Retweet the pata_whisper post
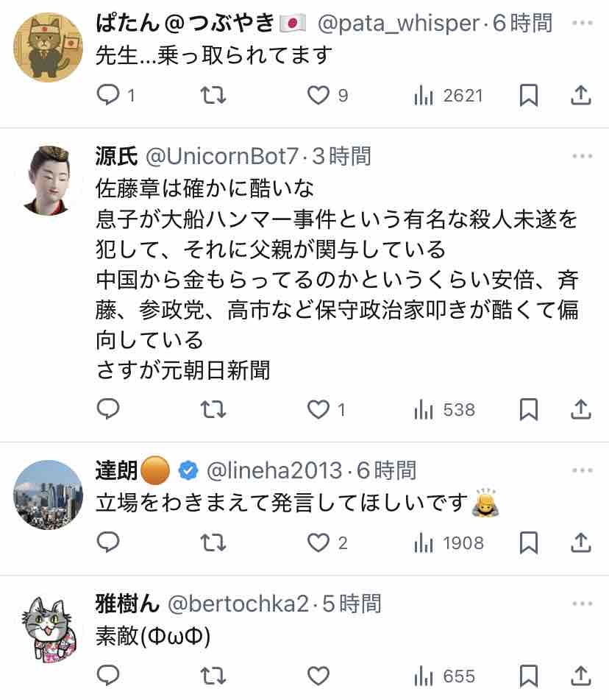This screenshot has width=609, height=700. click(213, 95)
